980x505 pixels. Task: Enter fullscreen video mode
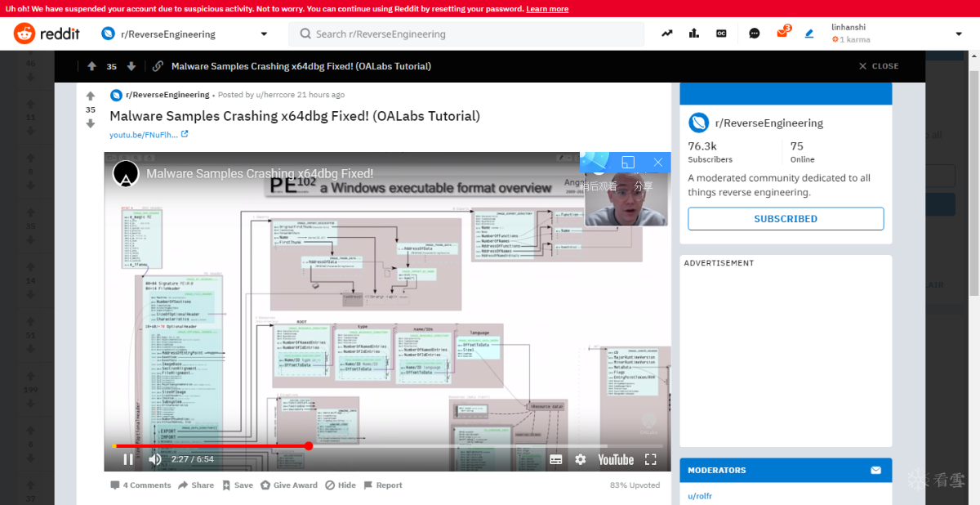point(651,459)
